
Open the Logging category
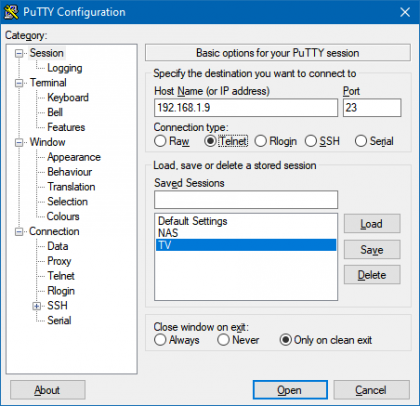65,68
